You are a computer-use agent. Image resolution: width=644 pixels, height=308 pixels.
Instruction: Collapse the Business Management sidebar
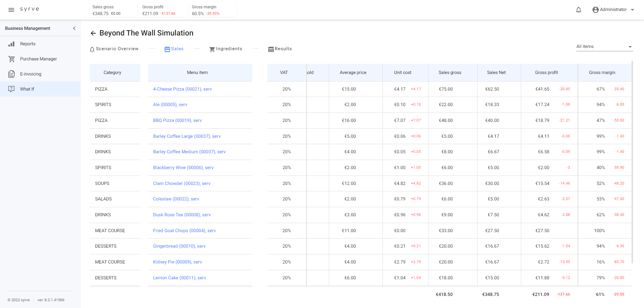pyautogui.click(x=74, y=28)
